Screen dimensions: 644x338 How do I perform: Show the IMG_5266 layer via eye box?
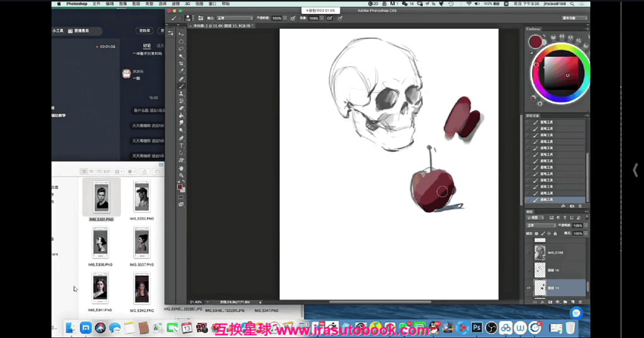coord(529,252)
